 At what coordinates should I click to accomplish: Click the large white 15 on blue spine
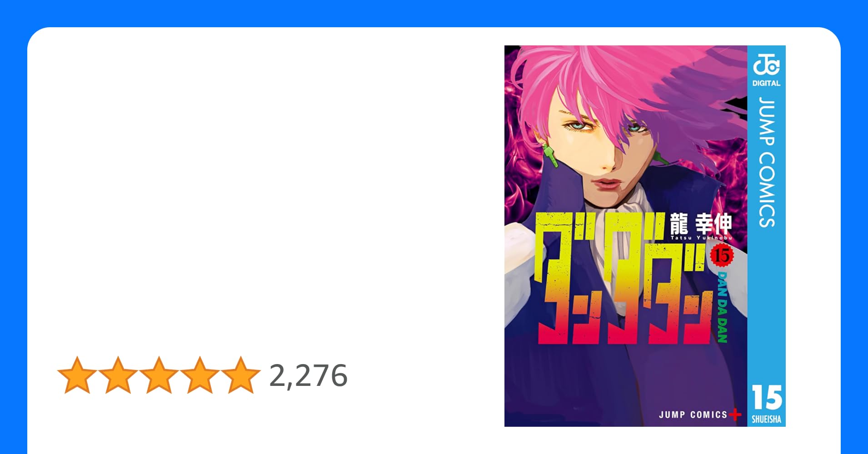[x=767, y=398]
